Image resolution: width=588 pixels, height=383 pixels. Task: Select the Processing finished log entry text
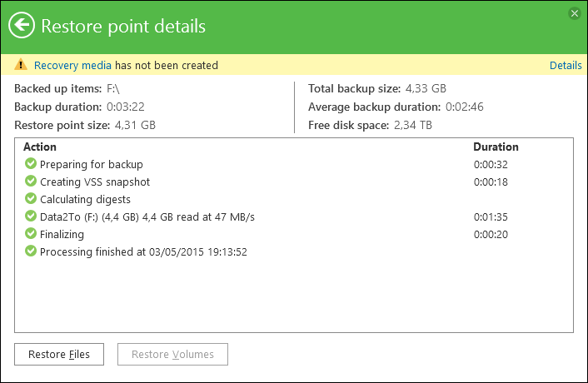(143, 251)
